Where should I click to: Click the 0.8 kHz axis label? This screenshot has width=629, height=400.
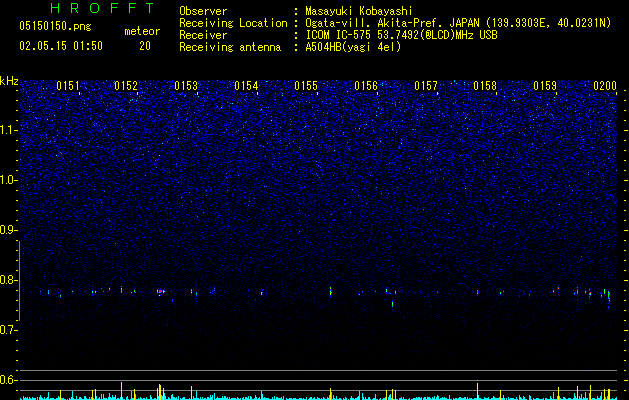pos(9,280)
